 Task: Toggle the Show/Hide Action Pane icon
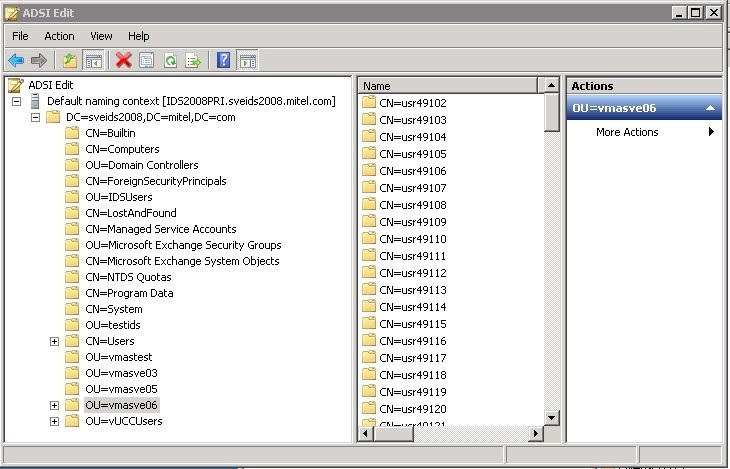click(247, 61)
